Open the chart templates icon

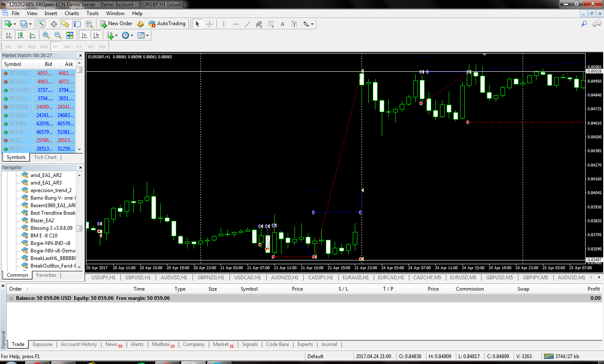[x=141, y=35]
